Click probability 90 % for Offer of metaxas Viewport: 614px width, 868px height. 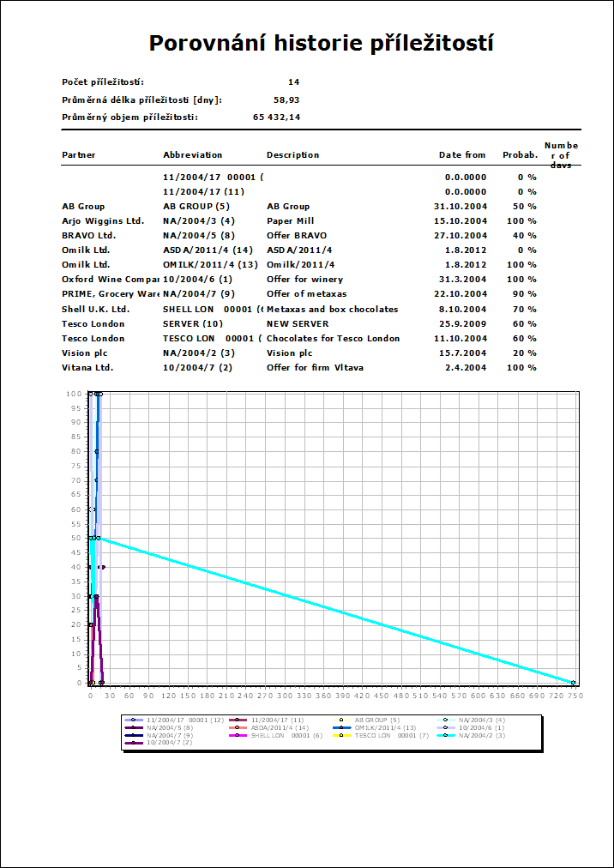click(x=526, y=294)
